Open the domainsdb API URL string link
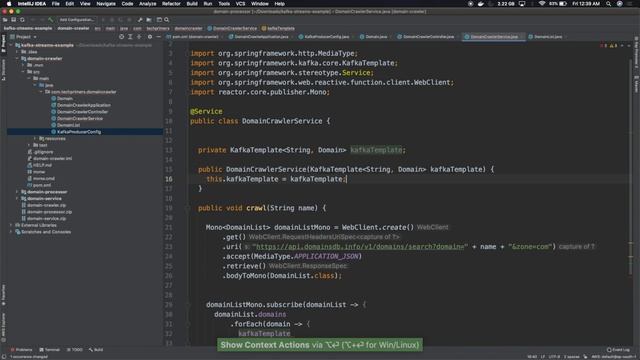Screen dimensions: 640x360 click(360, 247)
